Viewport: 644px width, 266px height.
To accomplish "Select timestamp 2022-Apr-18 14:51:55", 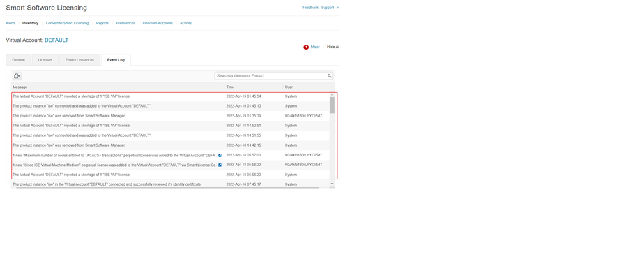I will click(243, 135).
